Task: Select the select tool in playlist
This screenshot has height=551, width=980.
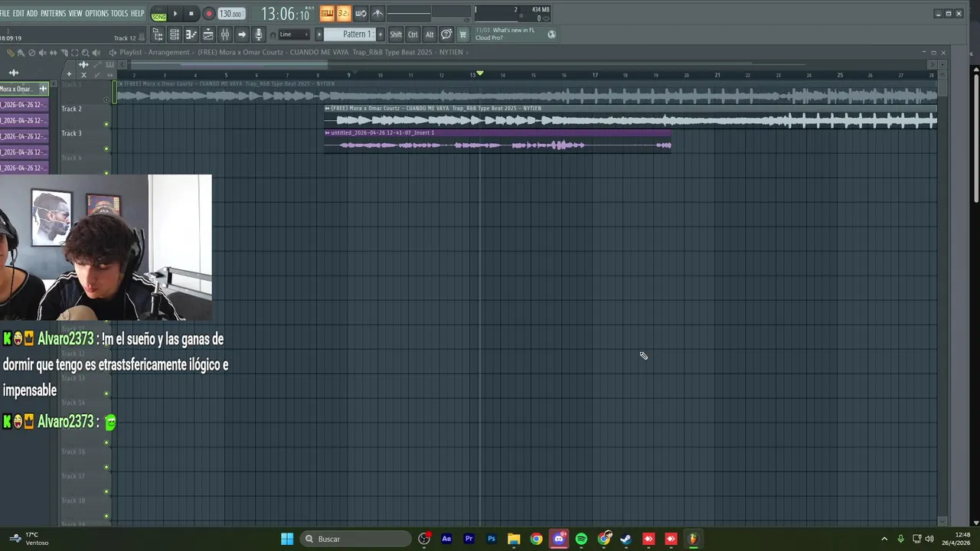Action: click(x=74, y=53)
